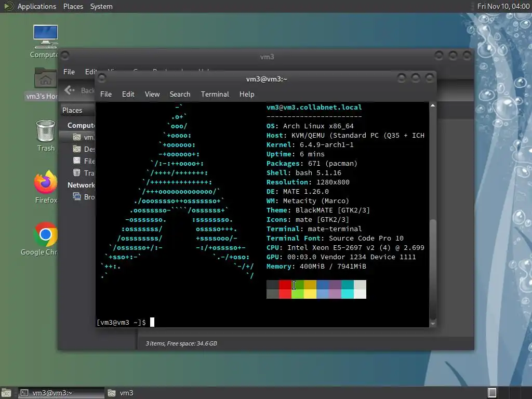Click the Theme: BlackMATE line
532x399 pixels.
click(318, 210)
